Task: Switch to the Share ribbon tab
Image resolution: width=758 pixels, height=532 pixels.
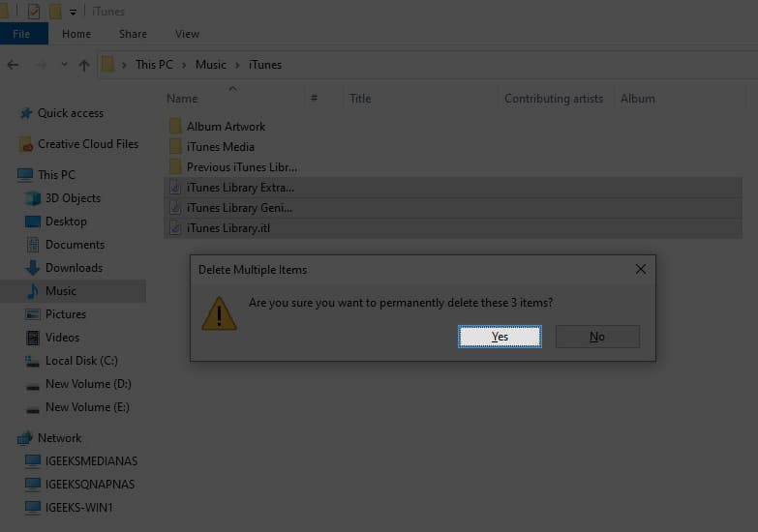Action: pyautogui.click(x=133, y=34)
